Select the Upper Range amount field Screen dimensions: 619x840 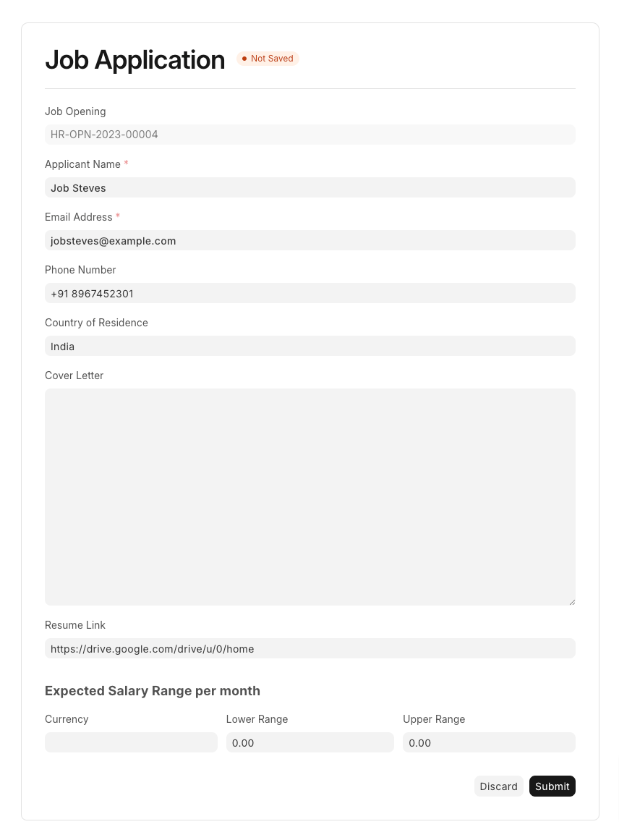coord(489,742)
